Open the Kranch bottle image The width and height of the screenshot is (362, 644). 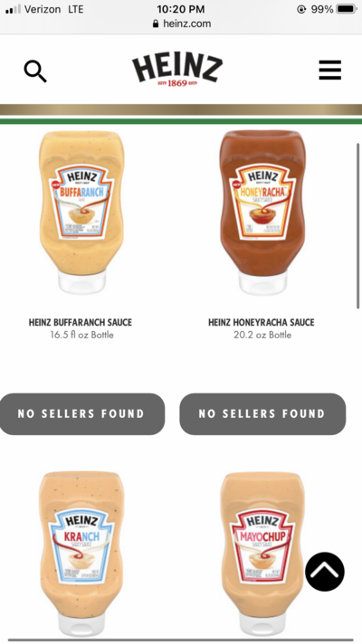[x=81, y=554]
